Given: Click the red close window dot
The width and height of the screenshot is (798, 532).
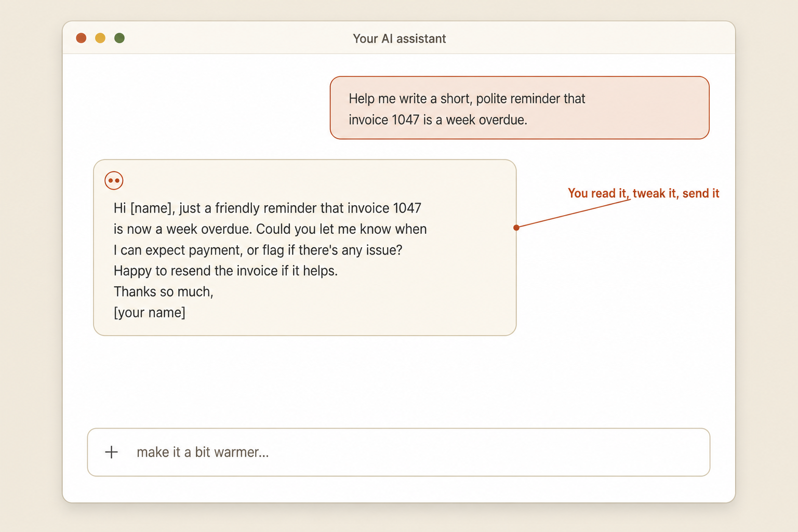Looking at the screenshot, I should [81, 38].
